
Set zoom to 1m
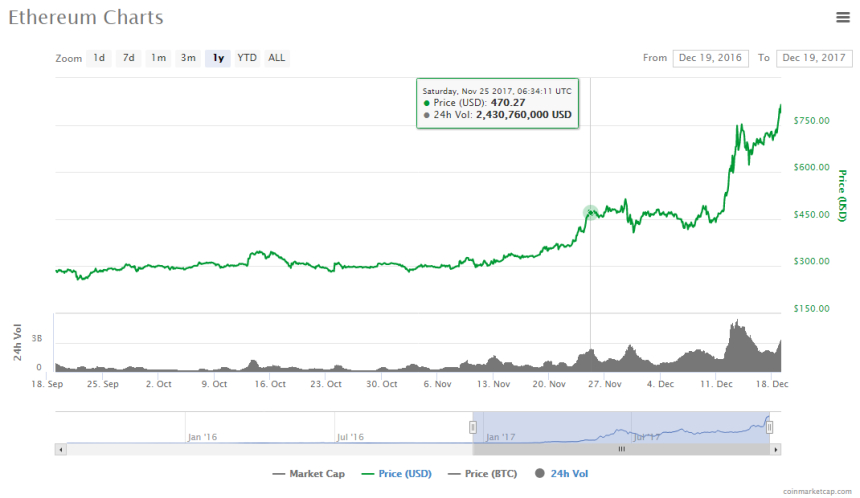coord(159,58)
